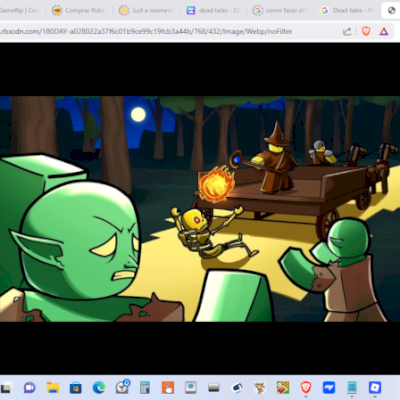This screenshot has width=400, height=400.
Task: Click the goblin forest artwork image
Action: (200, 209)
